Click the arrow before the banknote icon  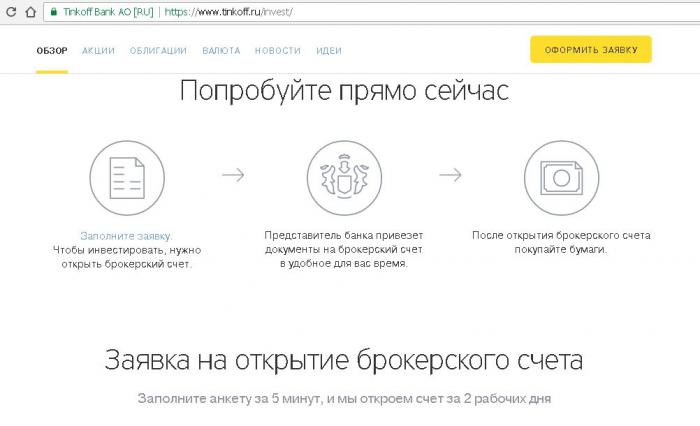[451, 175]
